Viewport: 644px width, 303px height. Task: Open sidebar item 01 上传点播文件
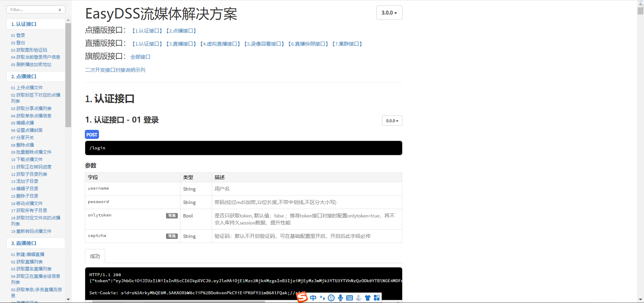coord(27,88)
